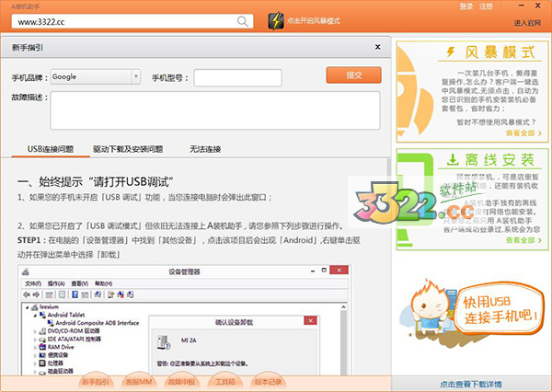Viewport: 552px width, 392px height.
Task: Click the 离线安装 download icon
Action: click(453, 159)
